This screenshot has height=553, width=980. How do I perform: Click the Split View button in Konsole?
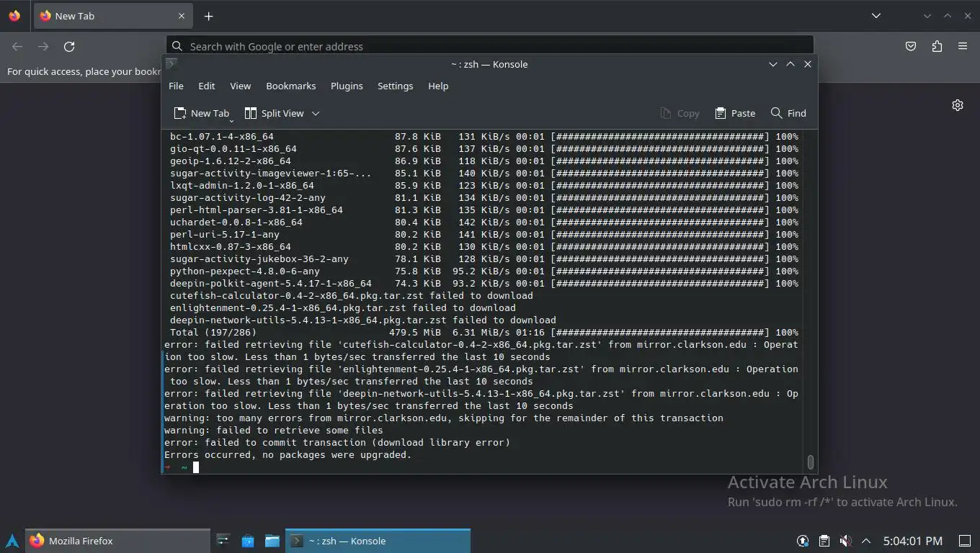(275, 113)
